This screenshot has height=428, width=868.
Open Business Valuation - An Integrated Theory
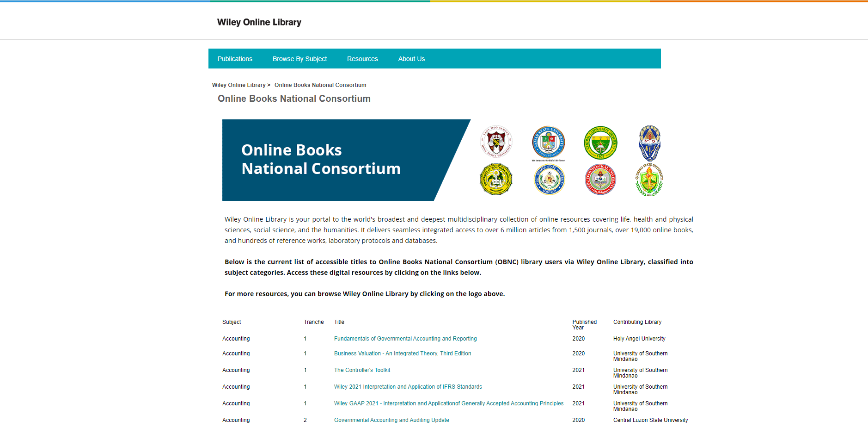click(x=403, y=354)
